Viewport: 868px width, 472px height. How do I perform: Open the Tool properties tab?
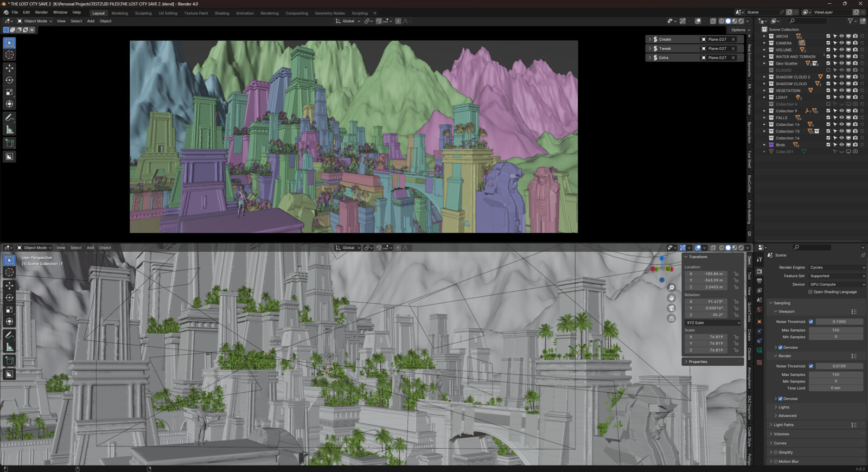pos(759,260)
